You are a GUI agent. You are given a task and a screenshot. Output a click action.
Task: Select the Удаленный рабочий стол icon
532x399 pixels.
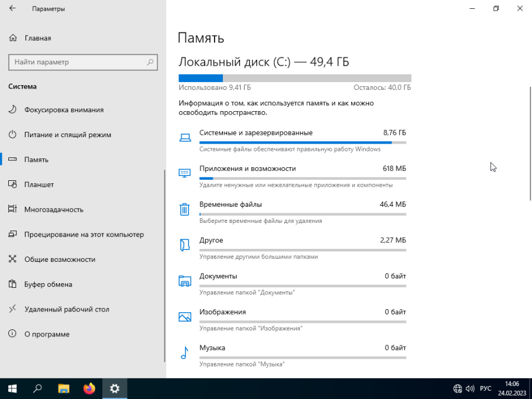[x=12, y=309]
